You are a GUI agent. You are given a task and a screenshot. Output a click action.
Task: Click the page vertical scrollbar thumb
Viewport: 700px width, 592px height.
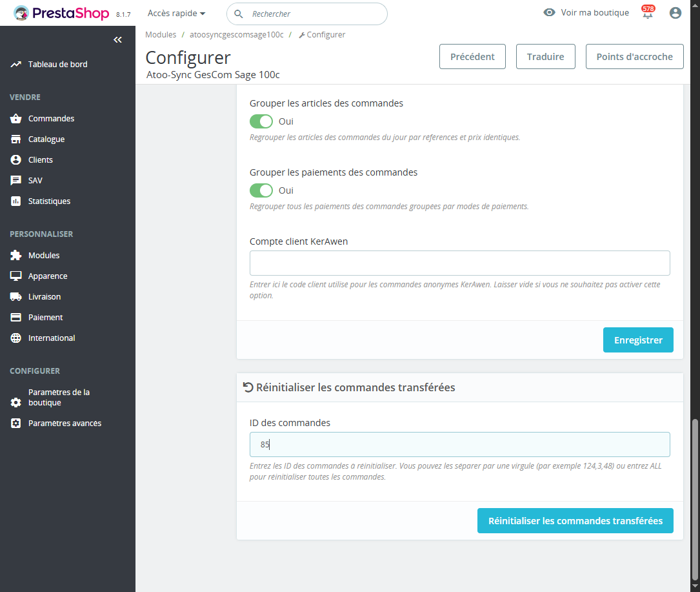pyautogui.click(x=695, y=499)
